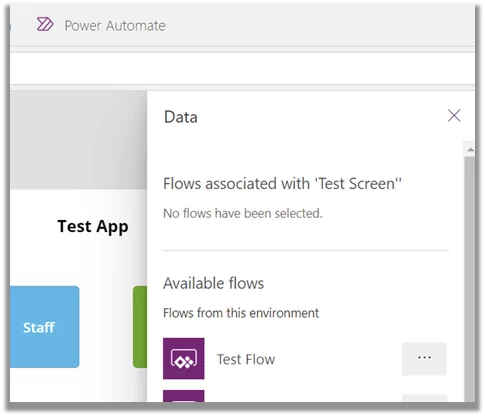The height and width of the screenshot is (417, 485).
Task: Click the green button beside Staff
Action: click(x=140, y=327)
